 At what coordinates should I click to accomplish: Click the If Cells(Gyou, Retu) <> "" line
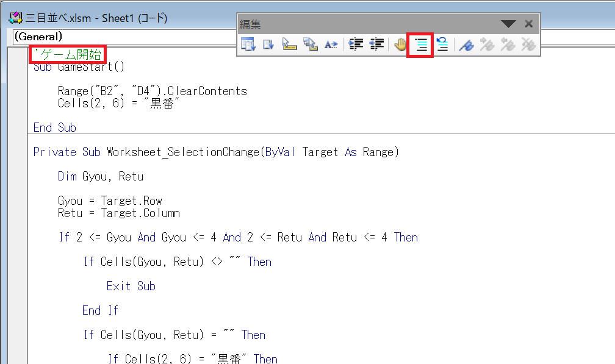click(x=178, y=262)
